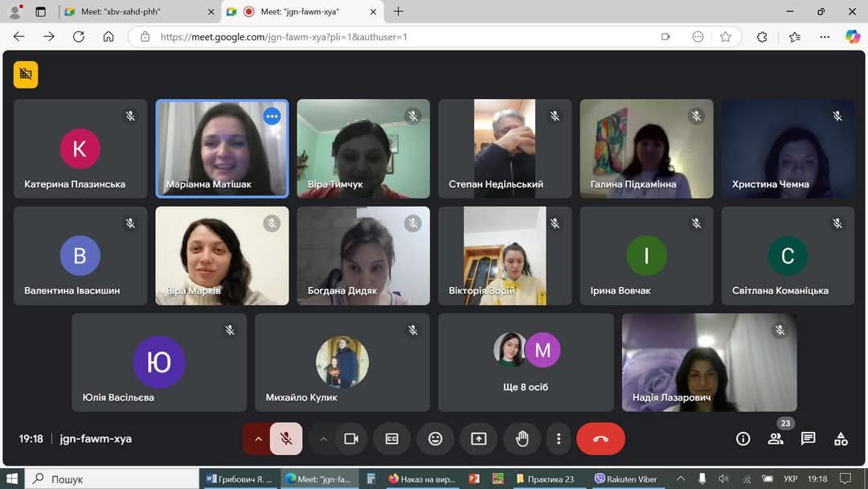Click the red leave call button
This screenshot has height=489, width=868.
click(600, 438)
